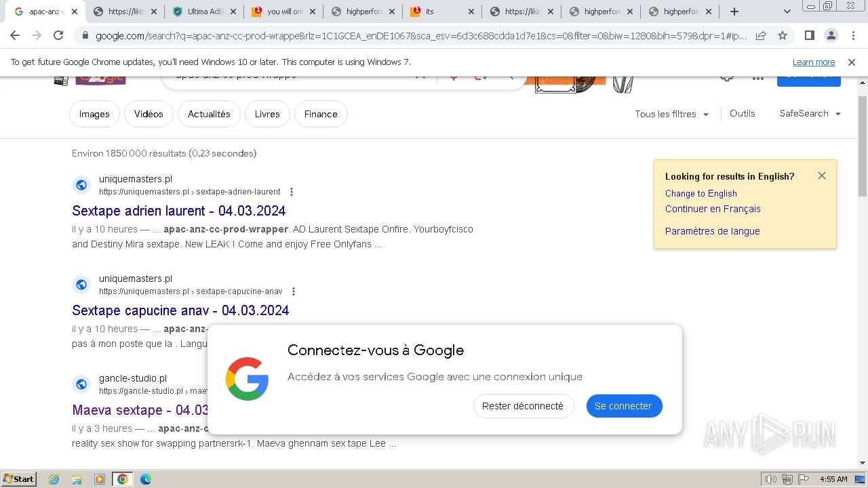Filter results by Livres
Image resolution: width=868 pixels, height=488 pixels.
pos(267,114)
